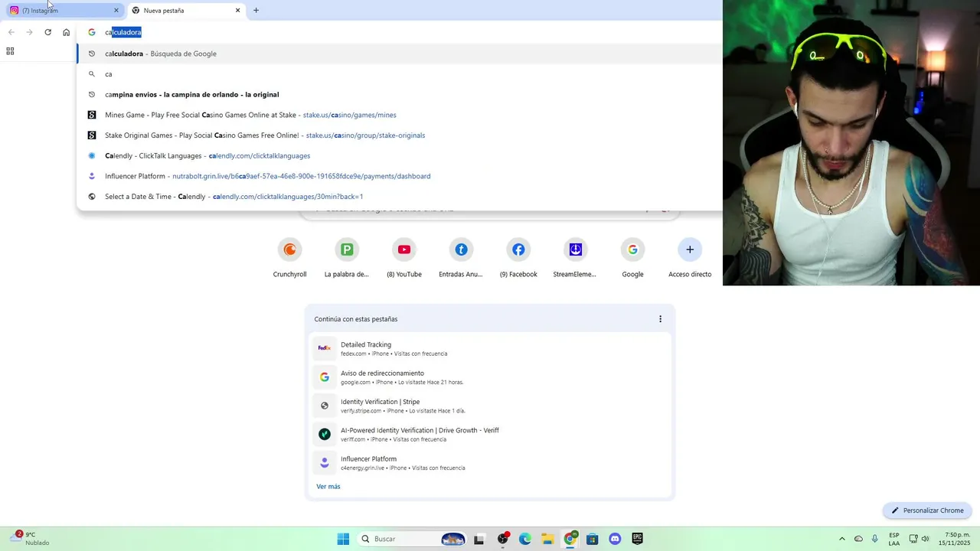
Task: Switch to the Chrome taskbar icon
Action: coord(570,539)
